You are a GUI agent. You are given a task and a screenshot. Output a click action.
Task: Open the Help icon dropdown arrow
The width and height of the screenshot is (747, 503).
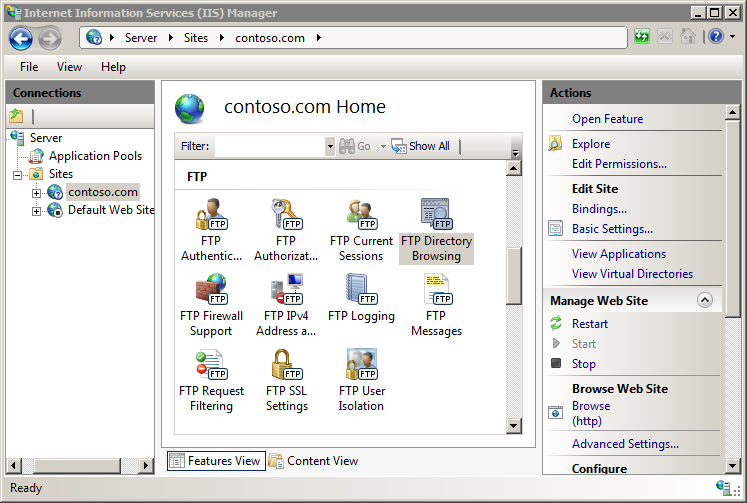pos(733,36)
